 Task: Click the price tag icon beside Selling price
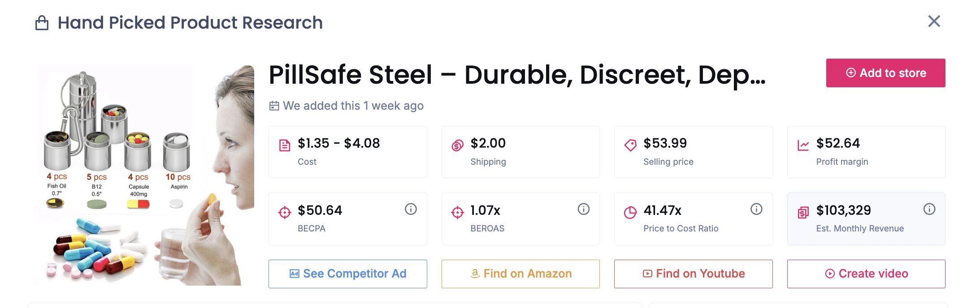click(630, 145)
